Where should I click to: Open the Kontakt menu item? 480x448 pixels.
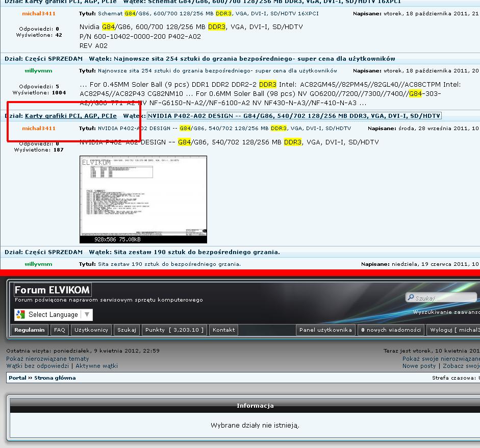tap(223, 330)
